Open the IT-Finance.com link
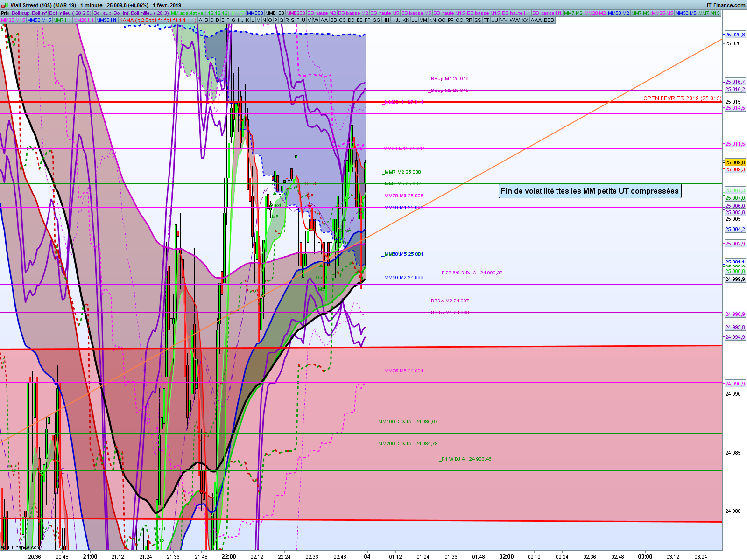This screenshot has width=747, height=560. click(726, 5)
